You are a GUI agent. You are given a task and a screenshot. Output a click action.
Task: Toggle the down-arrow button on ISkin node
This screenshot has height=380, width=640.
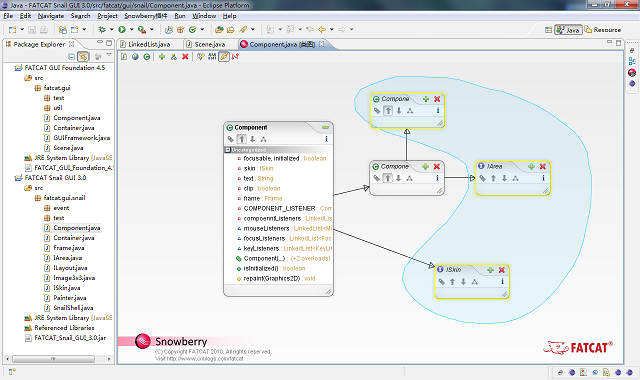click(463, 282)
